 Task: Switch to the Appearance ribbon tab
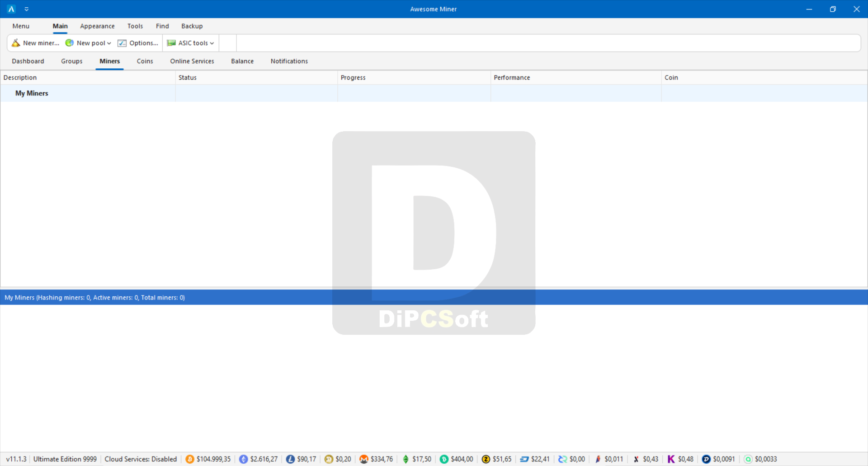(97, 26)
